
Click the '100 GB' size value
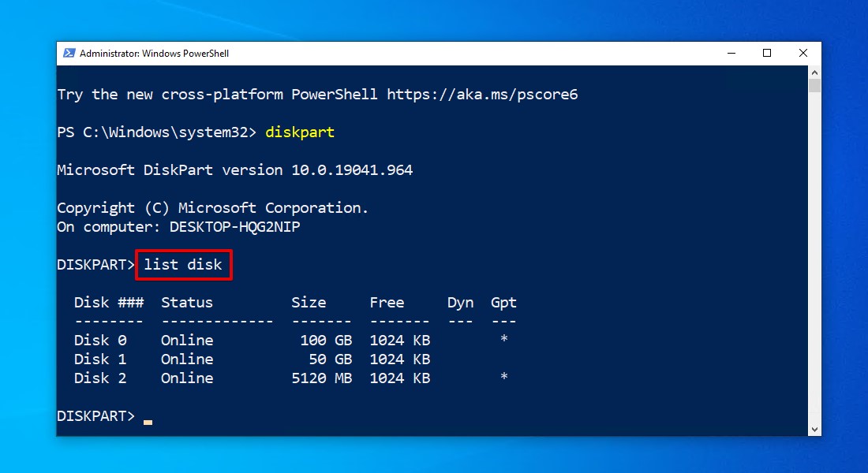(x=326, y=341)
